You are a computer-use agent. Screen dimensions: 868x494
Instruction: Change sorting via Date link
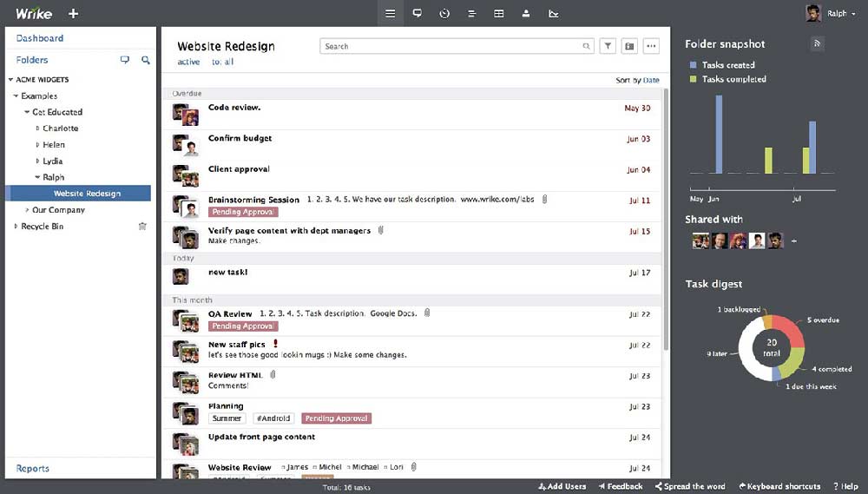pos(651,80)
